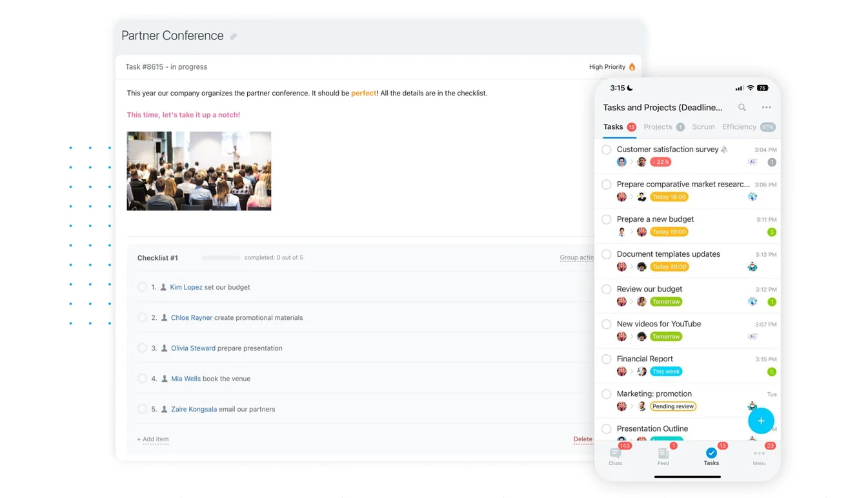The height and width of the screenshot is (498, 868).
Task: Click the checklist completion progress bar
Action: tap(221, 257)
